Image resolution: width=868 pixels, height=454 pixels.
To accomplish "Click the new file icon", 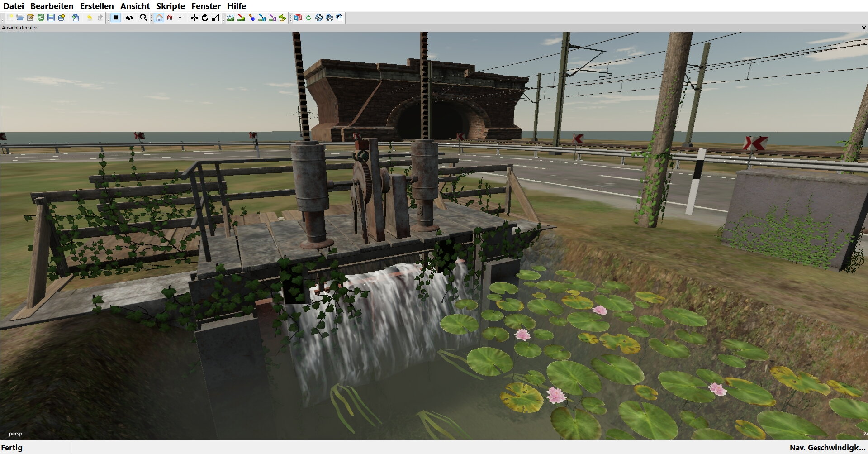I will click(x=9, y=18).
